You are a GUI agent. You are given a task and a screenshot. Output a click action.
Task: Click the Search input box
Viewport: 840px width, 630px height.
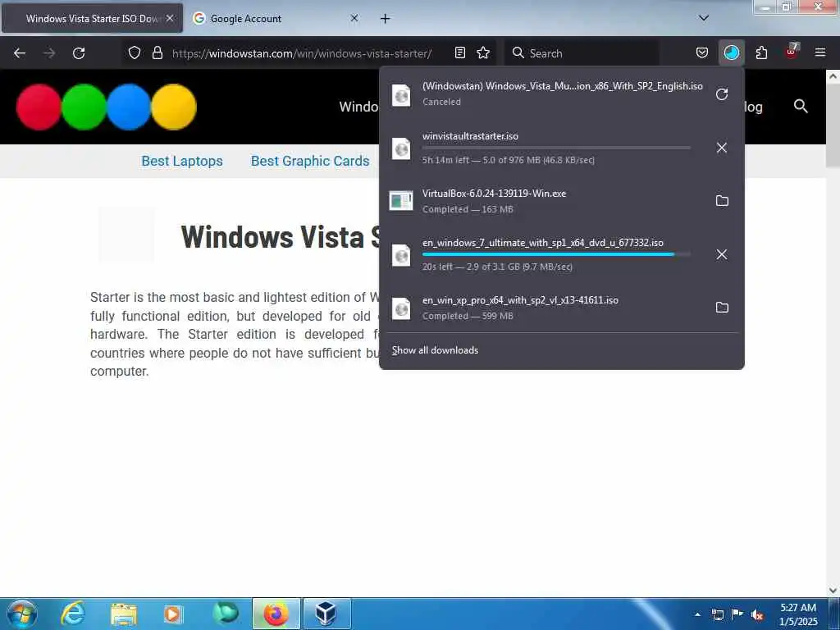[x=582, y=53]
